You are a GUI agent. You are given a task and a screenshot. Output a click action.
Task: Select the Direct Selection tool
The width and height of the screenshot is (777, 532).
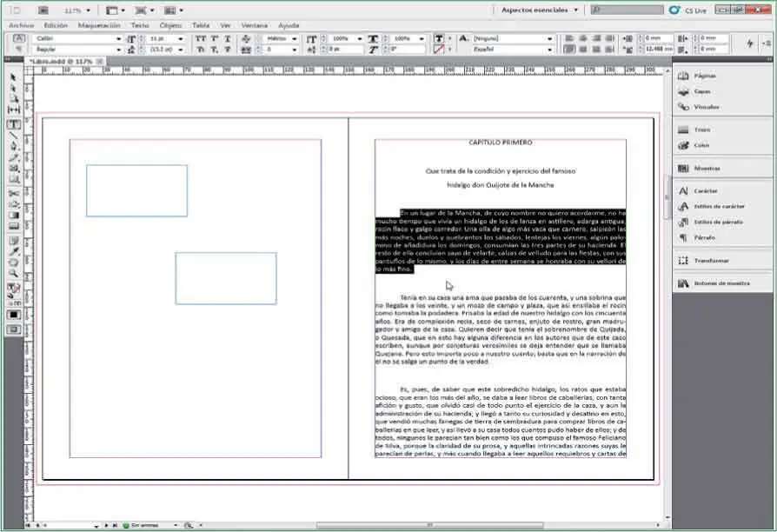coord(13,89)
